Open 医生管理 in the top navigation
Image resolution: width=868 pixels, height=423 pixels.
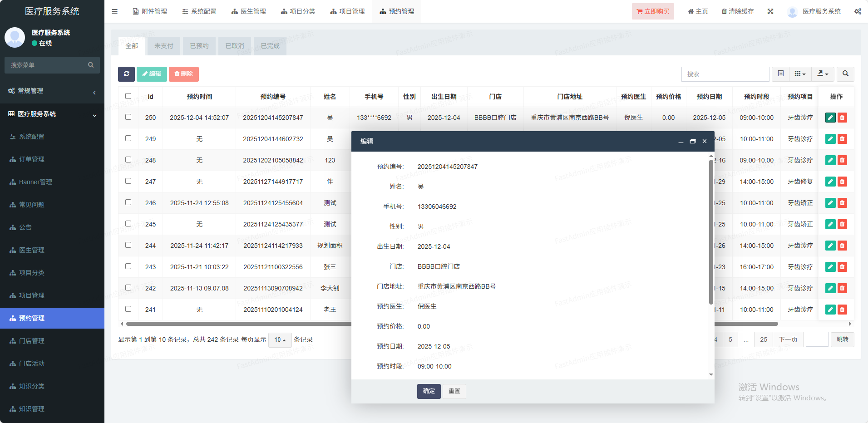[249, 11]
